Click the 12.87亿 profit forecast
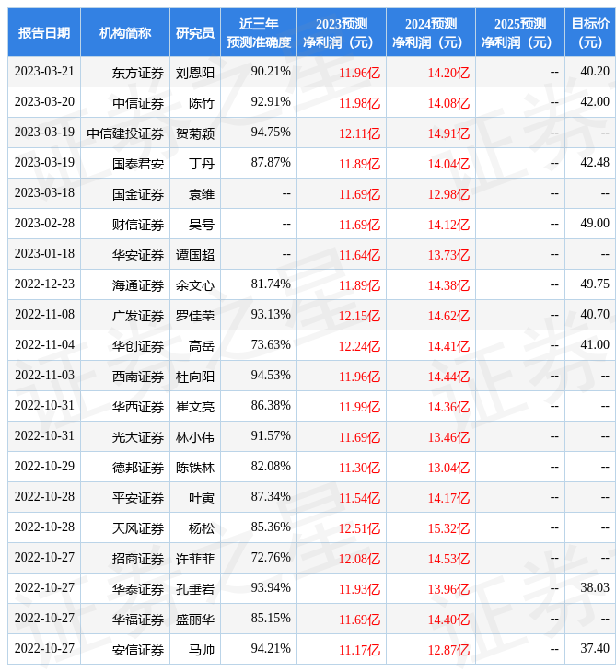 (448, 650)
